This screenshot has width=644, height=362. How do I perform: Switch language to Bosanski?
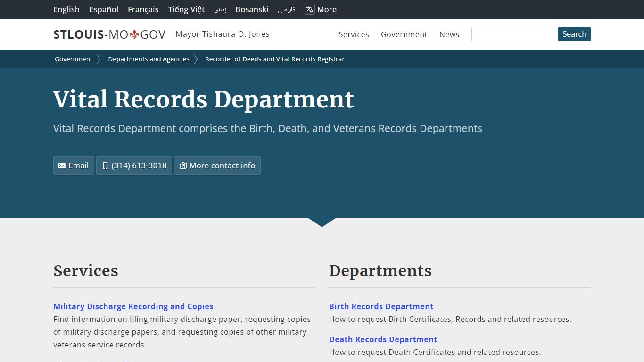pos(252,9)
